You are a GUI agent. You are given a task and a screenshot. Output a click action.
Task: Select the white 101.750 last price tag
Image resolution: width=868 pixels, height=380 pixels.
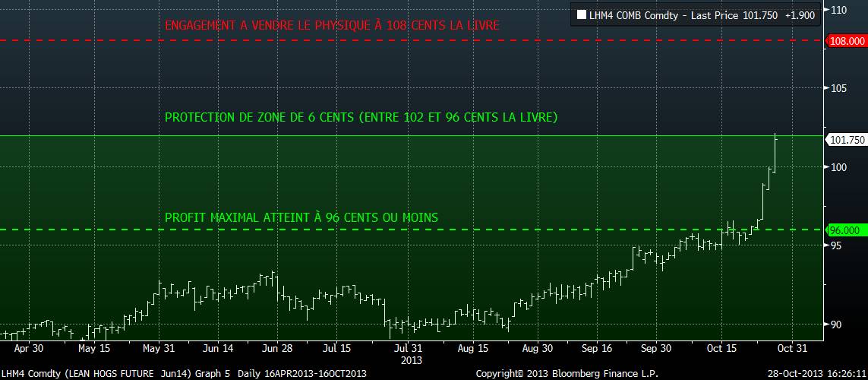pyautogui.click(x=846, y=140)
